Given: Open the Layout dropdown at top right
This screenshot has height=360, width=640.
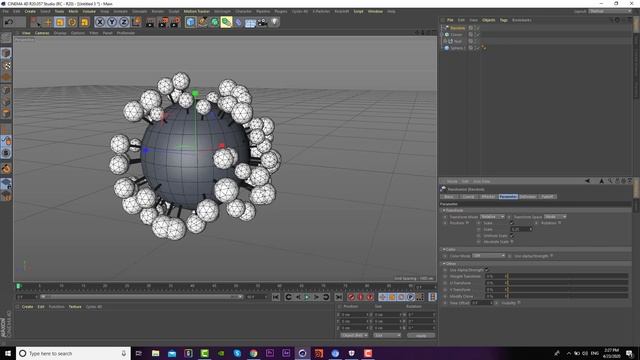Looking at the screenshot, I should 609,11.
